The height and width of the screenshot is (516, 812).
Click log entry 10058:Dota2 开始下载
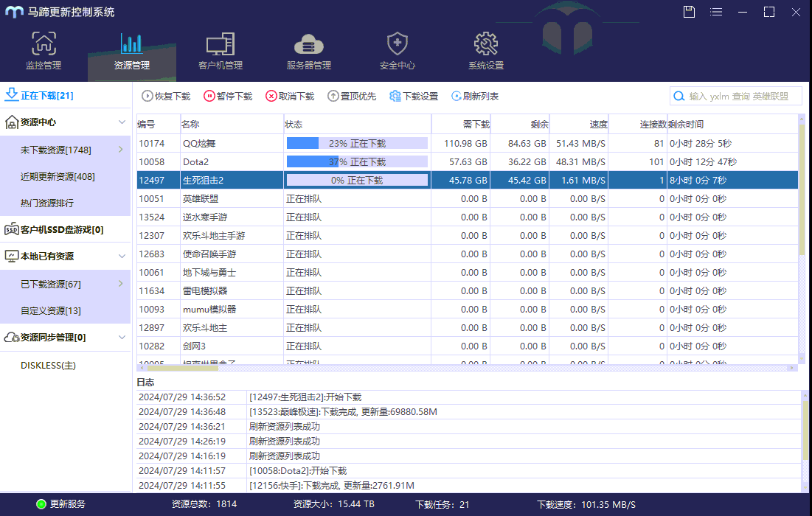298,471
